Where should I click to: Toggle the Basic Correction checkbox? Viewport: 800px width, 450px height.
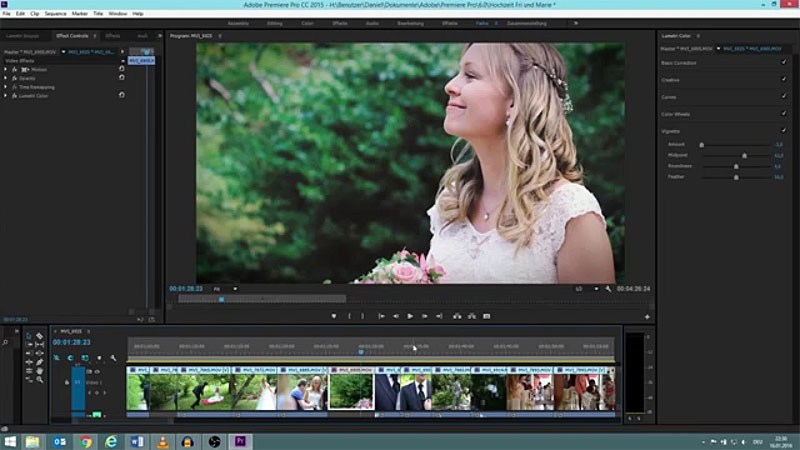pyautogui.click(x=784, y=62)
